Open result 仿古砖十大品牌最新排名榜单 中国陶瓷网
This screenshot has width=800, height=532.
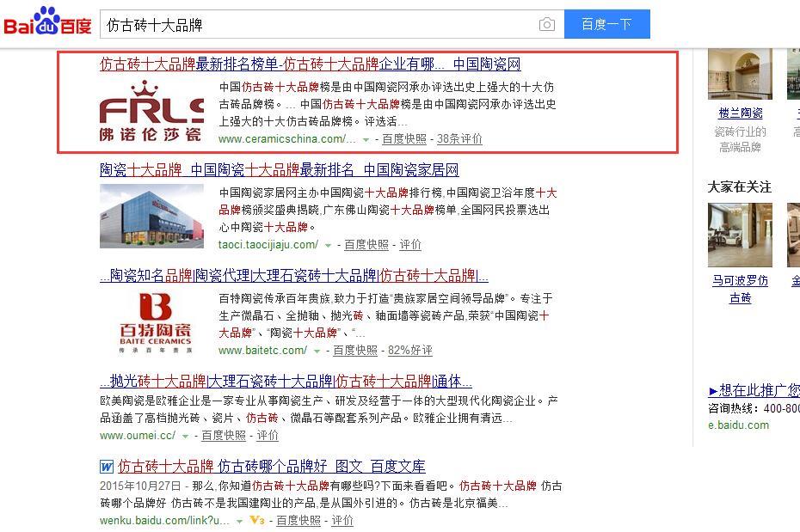click(x=311, y=64)
